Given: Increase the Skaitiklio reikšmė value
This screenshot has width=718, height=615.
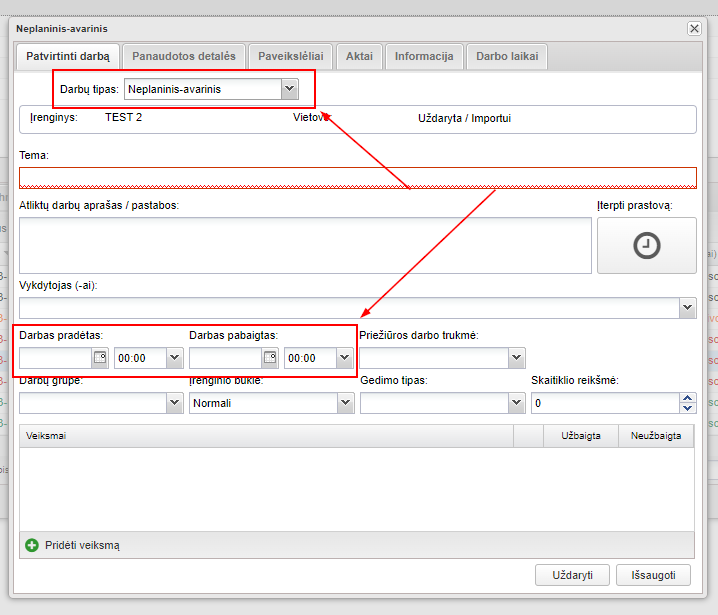Looking at the screenshot, I should 687,397.
